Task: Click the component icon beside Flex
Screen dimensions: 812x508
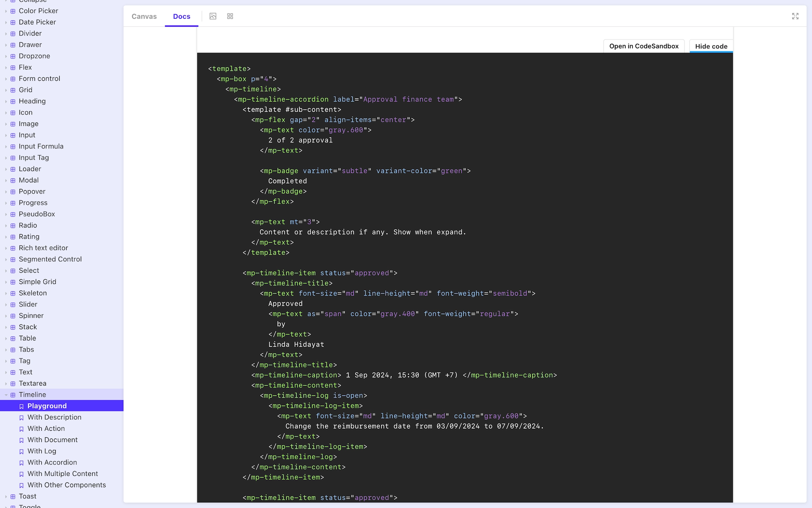Action: point(13,67)
